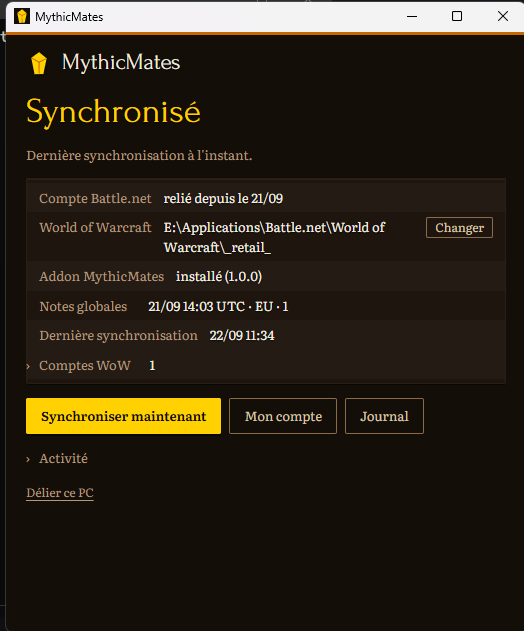This screenshot has height=631, width=524.
Task: Unlink this PC via Délier ce PC
Action: tap(60, 493)
